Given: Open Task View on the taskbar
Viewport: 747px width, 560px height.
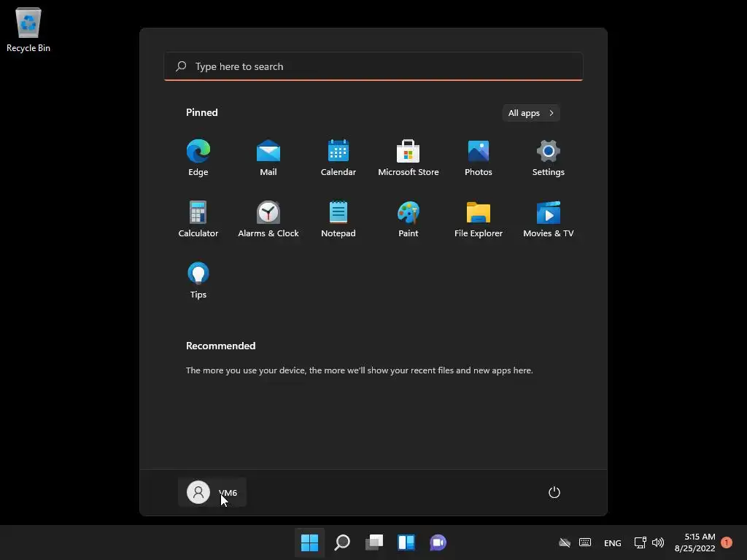Looking at the screenshot, I should pyautogui.click(x=374, y=542).
